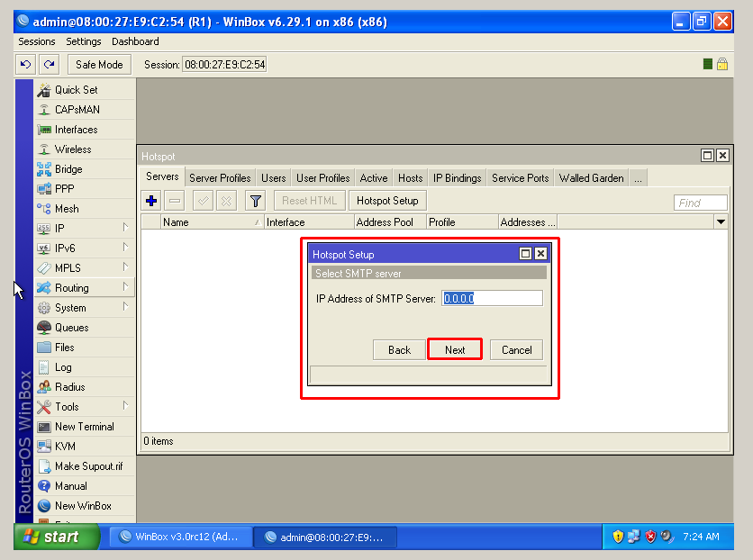The height and width of the screenshot is (560, 753).
Task: Open the Log window
Action: 85,367
